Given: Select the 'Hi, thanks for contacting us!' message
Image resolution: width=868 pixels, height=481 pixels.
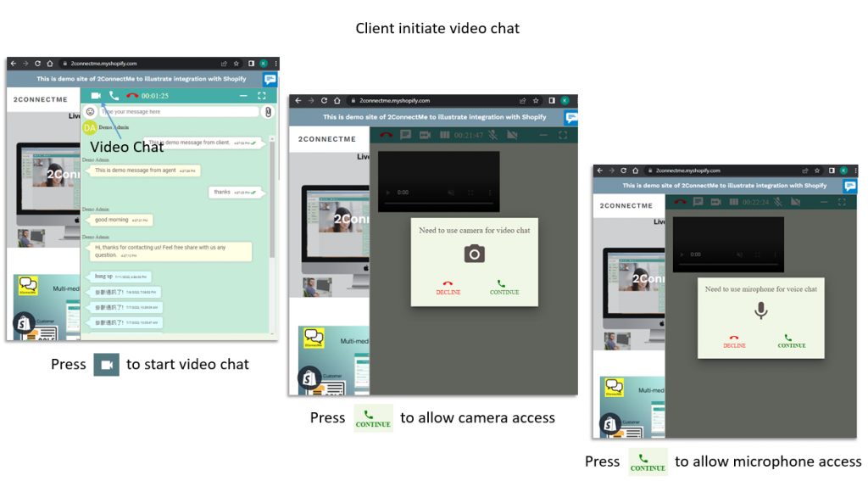Looking at the screenshot, I should click(x=170, y=252).
